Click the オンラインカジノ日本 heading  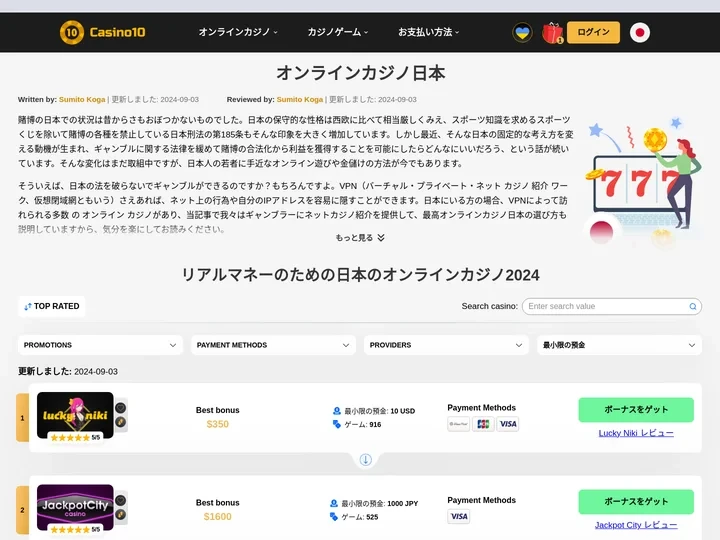tap(360, 73)
